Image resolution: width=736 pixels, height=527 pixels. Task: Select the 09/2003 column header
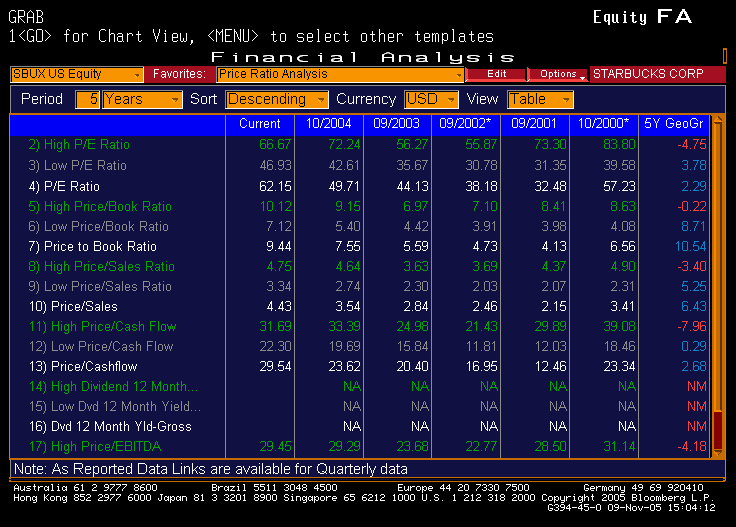[x=397, y=124]
